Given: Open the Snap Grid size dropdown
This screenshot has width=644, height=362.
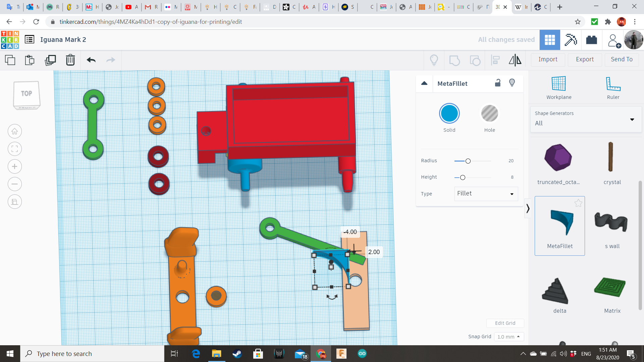Looking at the screenshot, I should [x=508, y=337].
